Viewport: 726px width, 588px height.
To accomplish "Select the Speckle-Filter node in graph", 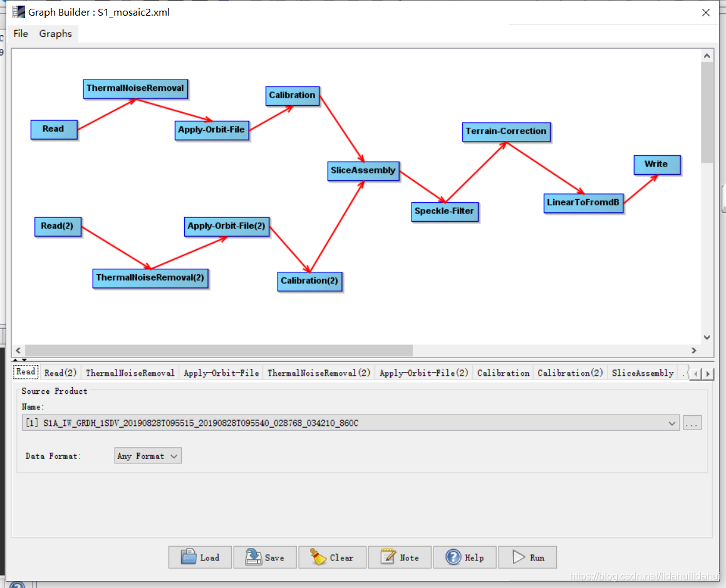I will 445,212.
